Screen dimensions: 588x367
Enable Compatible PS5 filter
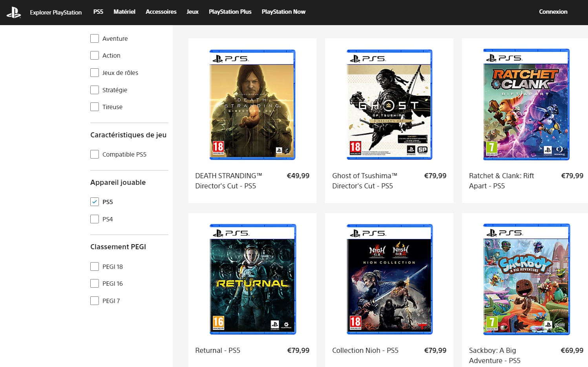[x=95, y=154]
